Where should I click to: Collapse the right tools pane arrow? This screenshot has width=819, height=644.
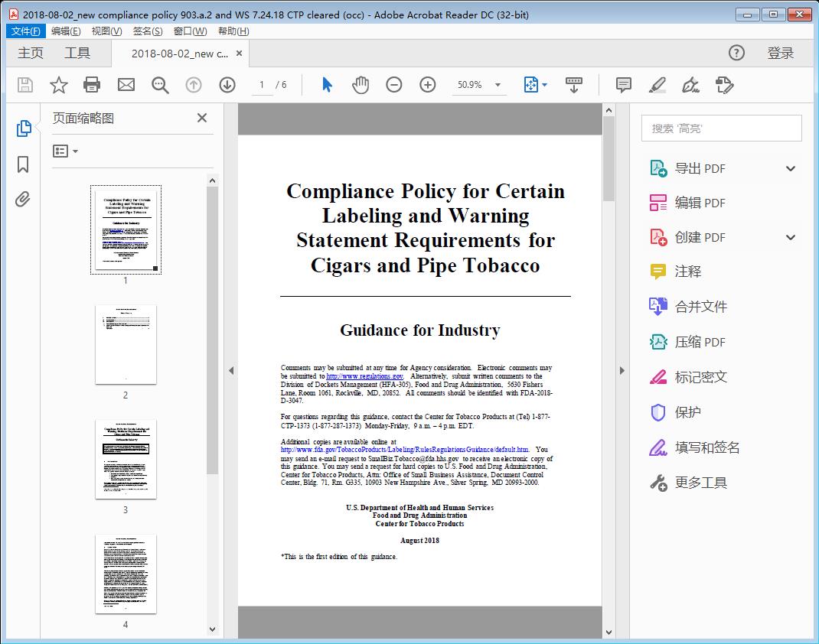(622, 371)
